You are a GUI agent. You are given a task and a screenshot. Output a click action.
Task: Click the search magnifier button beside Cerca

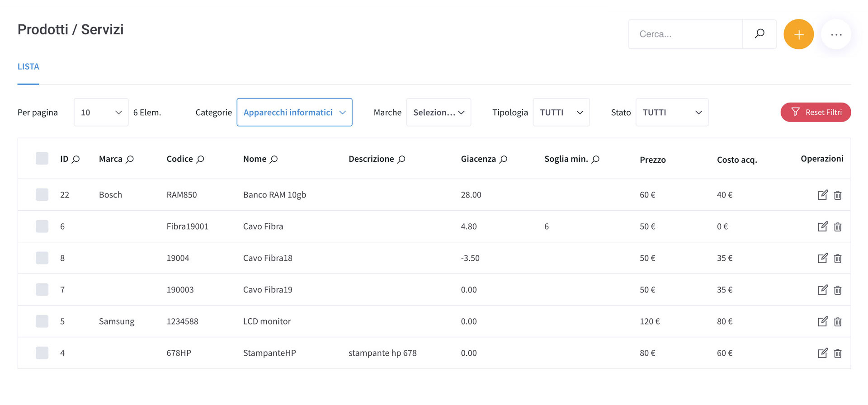(x=759, y=34)
